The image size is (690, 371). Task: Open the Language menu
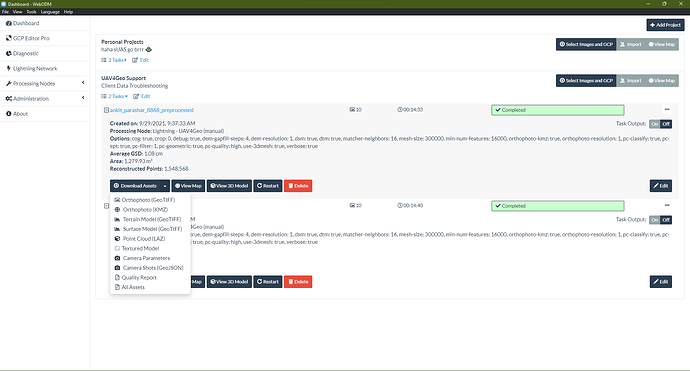50,12
